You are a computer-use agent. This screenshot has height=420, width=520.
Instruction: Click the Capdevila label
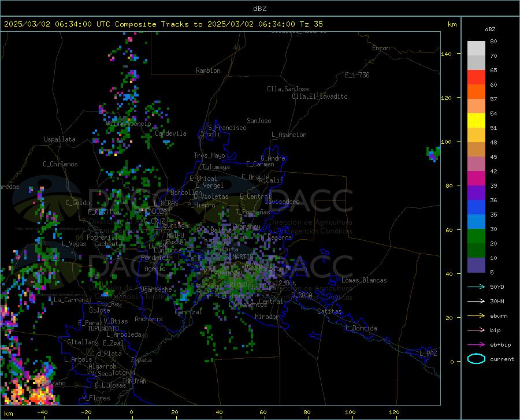tap(170, 133)
